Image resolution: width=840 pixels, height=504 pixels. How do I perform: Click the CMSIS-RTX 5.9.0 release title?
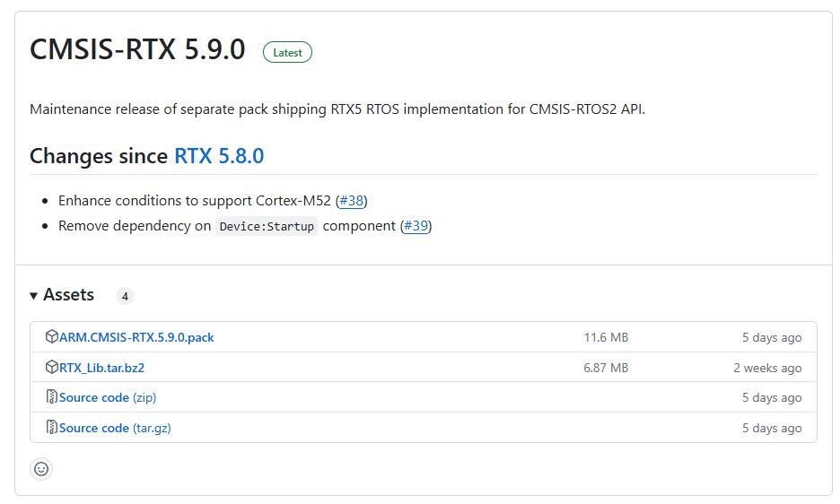pos(137,49)
